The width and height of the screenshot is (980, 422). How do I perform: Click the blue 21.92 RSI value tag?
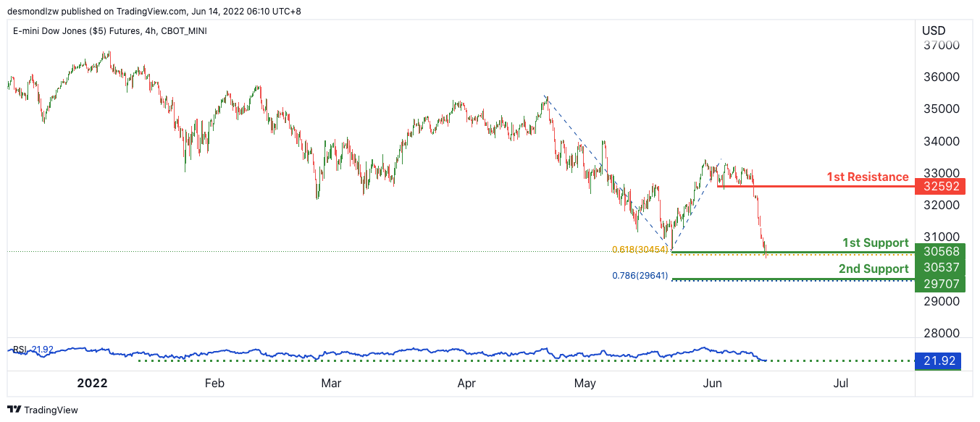point(937,360)
